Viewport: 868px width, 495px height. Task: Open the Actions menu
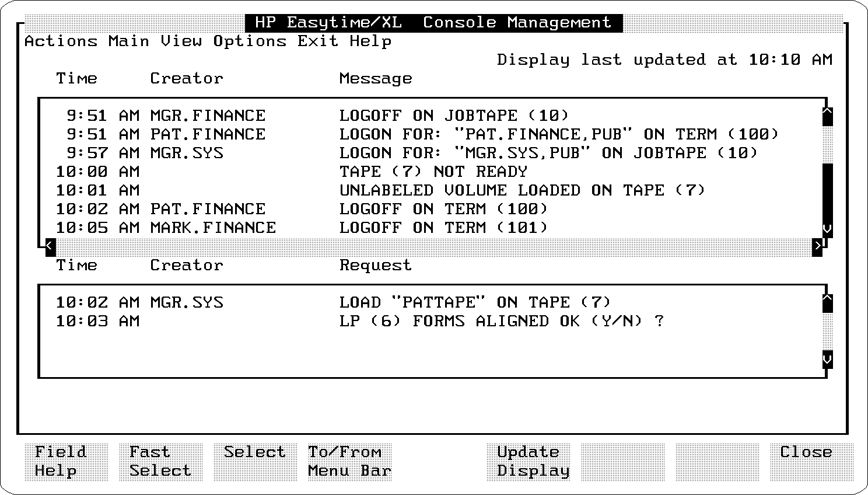61,41
